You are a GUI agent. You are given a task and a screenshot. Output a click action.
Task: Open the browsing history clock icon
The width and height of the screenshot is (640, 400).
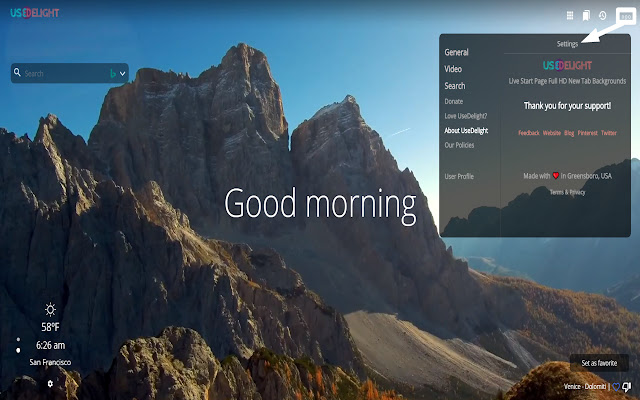point(602,16)
